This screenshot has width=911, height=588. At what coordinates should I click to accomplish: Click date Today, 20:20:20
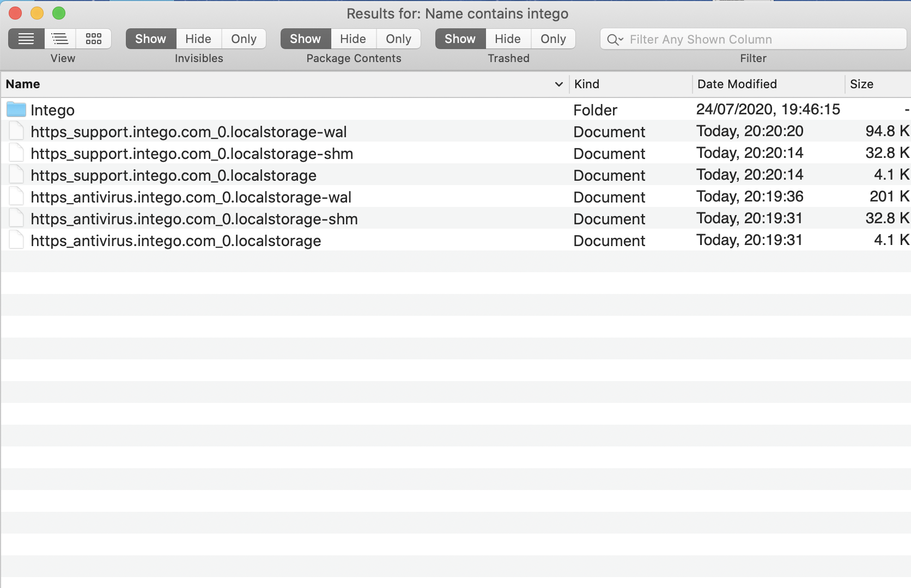[x=750, y=131]
